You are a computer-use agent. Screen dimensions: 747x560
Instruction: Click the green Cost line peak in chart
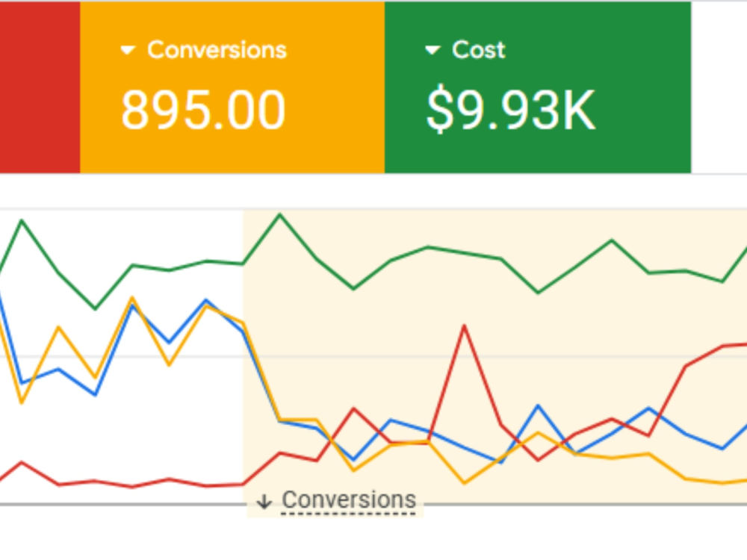pos(279,215)
